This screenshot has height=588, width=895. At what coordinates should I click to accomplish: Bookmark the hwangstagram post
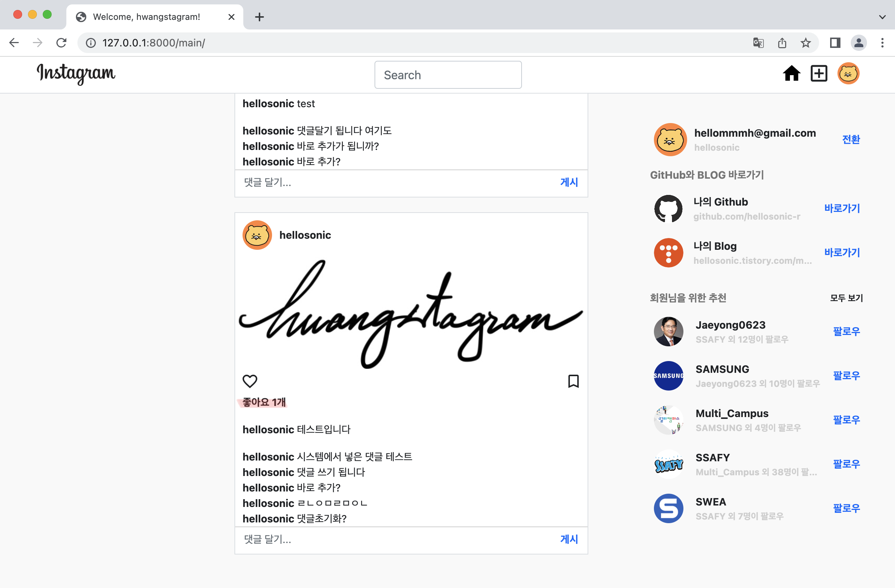coord(573,381)
